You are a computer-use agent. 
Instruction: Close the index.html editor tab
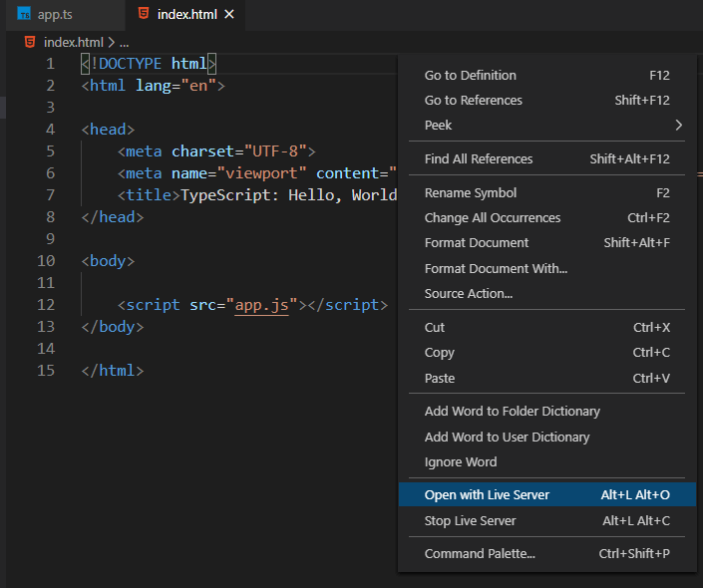(x=230, y=15)
